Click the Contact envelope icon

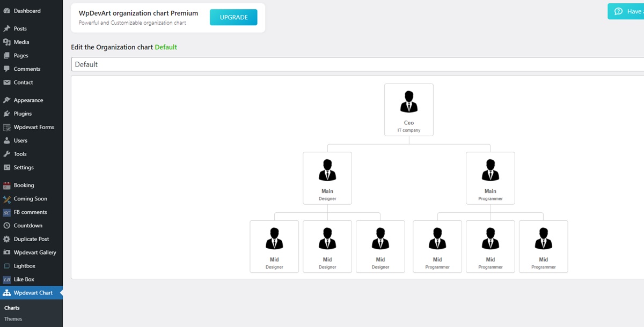point(7,83)
